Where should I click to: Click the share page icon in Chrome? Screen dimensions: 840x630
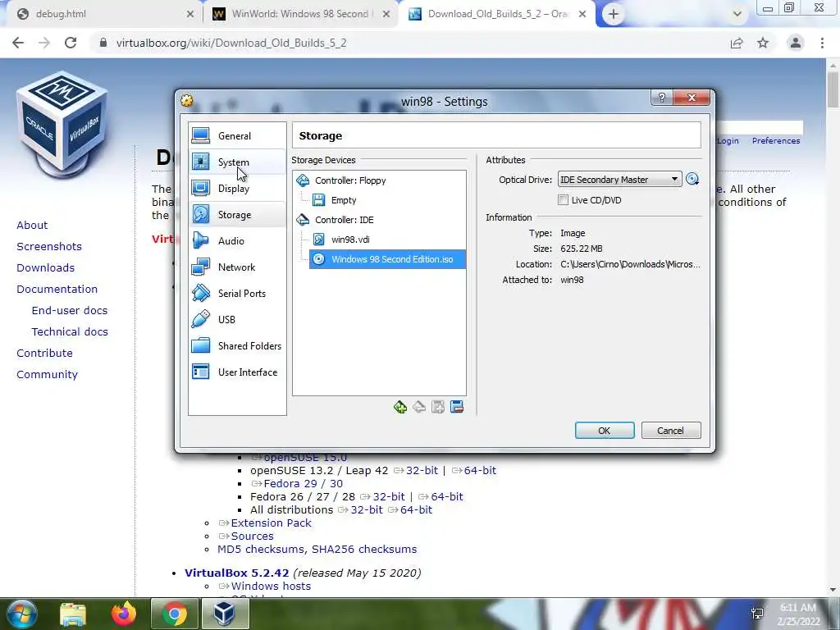(737, 43)
